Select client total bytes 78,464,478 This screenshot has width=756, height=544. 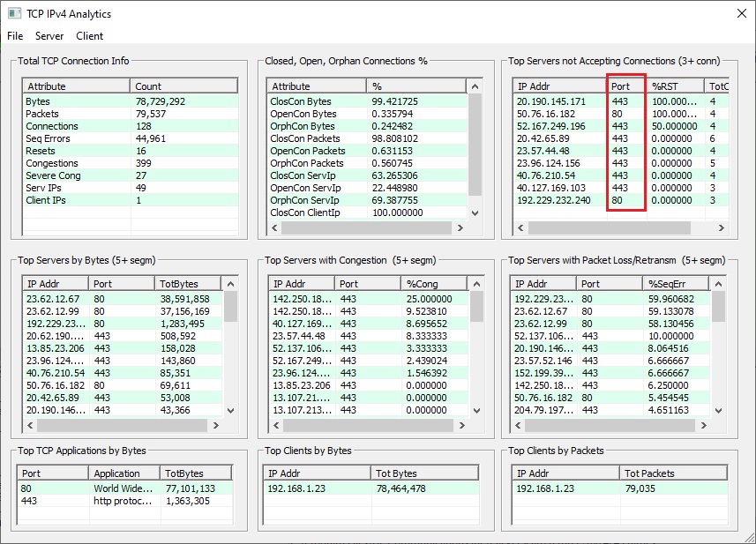pos(400,488)
